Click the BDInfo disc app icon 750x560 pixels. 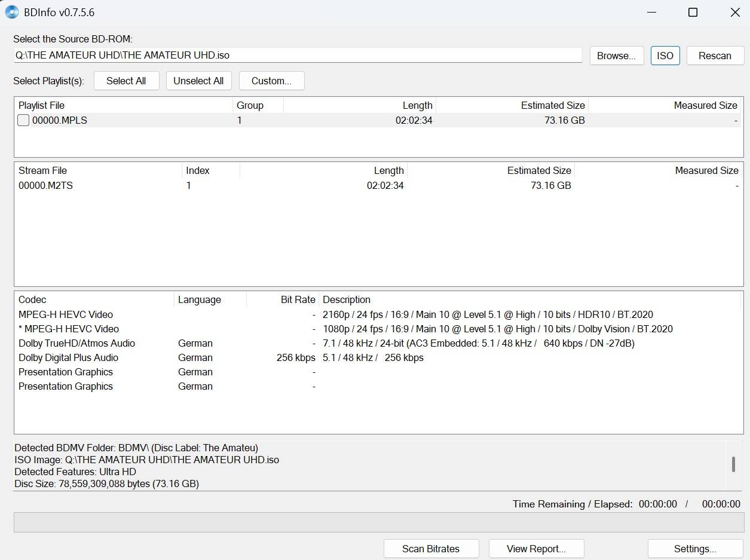coord(11,12)
